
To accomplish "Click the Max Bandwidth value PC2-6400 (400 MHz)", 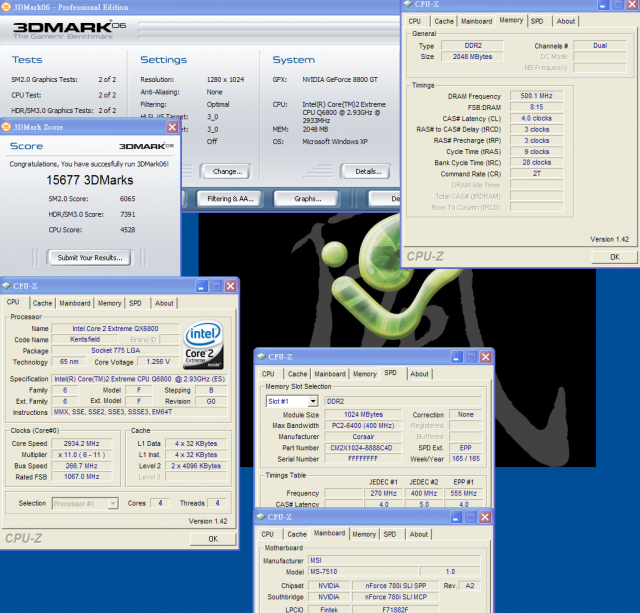I will point(363,426).
